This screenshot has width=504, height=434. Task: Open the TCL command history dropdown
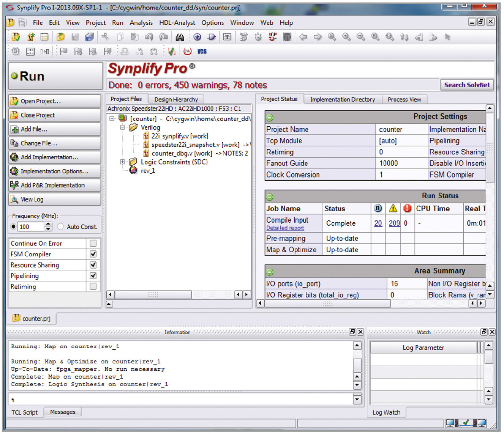click(357, 399)
